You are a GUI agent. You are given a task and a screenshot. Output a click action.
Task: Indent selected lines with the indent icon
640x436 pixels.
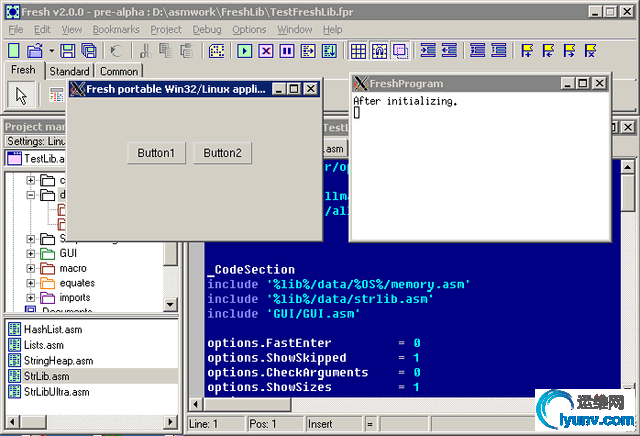coord(428,51)
